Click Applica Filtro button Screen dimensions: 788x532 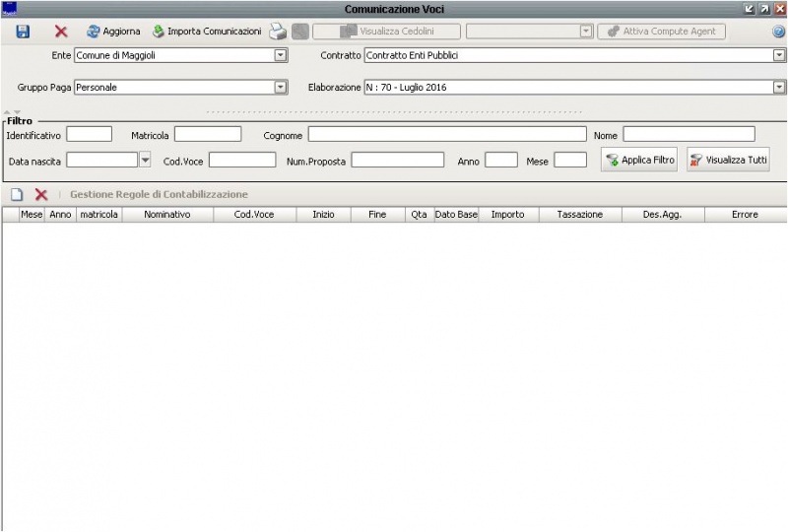pos(639,160)
